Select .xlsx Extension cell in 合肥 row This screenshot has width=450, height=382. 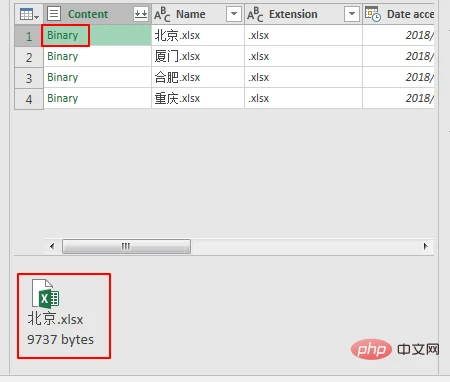303,77
